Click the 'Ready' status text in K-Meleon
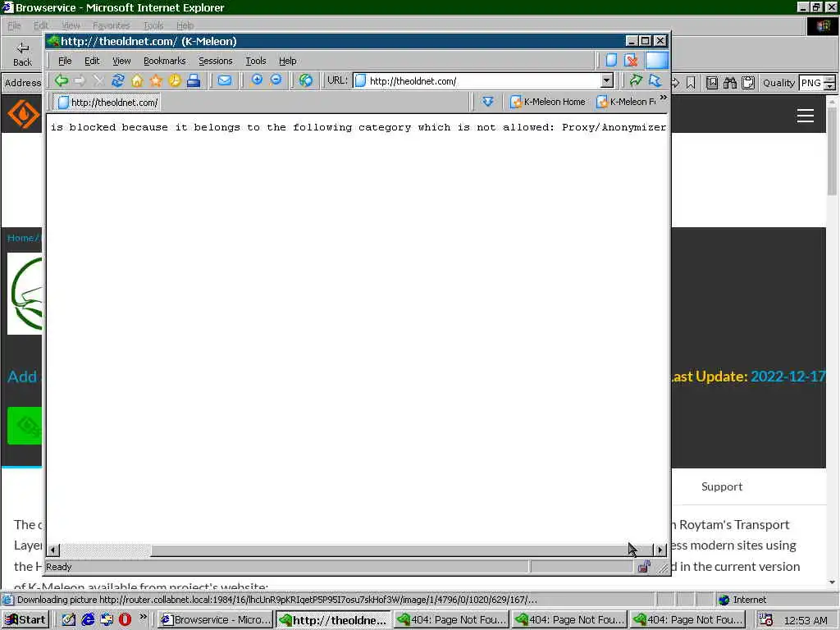 [59, 567]
